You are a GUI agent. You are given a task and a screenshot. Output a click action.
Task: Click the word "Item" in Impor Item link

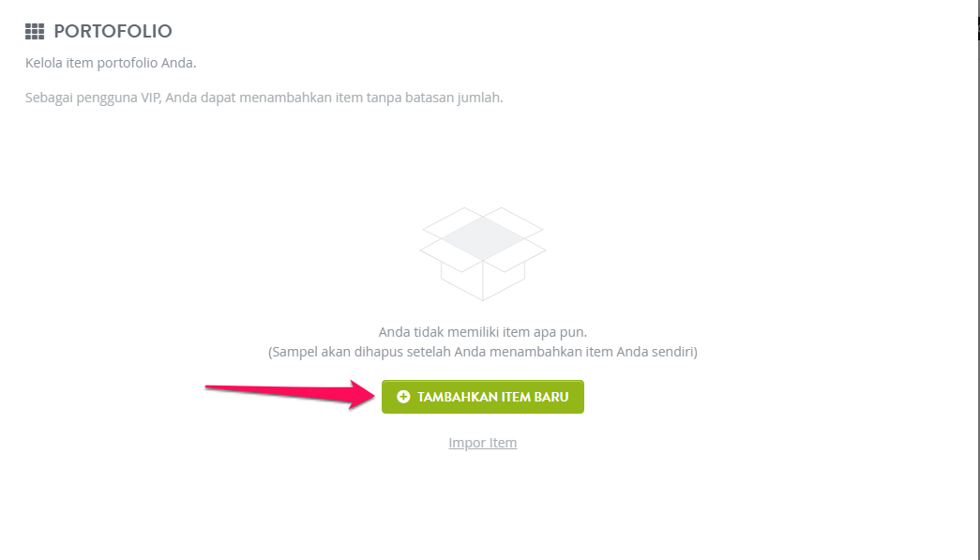(x=503, y=443)
